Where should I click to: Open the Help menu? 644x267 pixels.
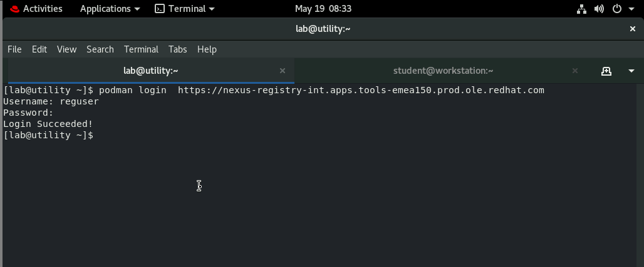207,49
